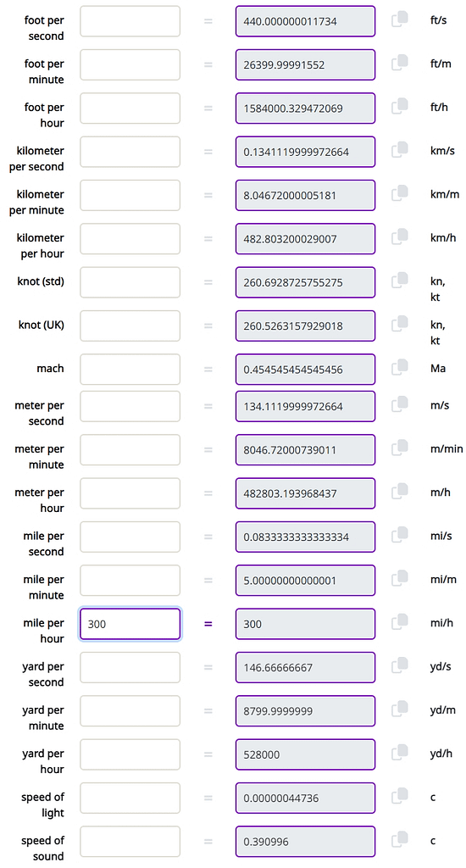466x868 pixels.
Task: Select the 528000 yard per hour output
Action: tap(306, 754)
